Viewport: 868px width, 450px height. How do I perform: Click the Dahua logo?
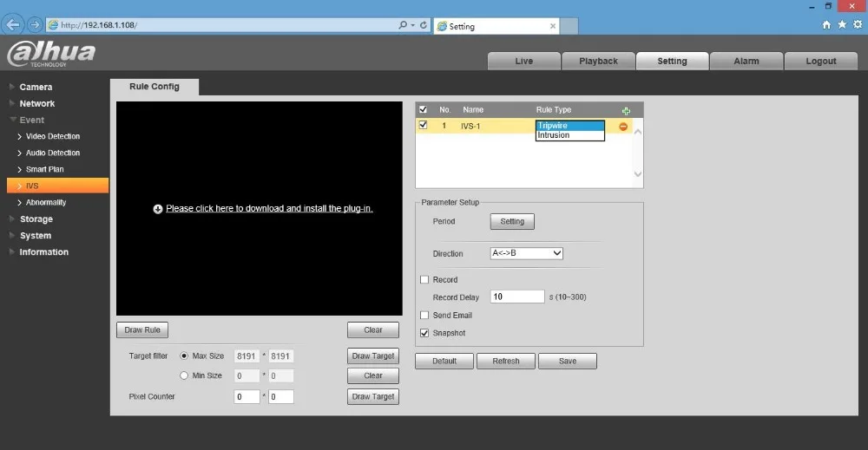(x=51, y=54)
